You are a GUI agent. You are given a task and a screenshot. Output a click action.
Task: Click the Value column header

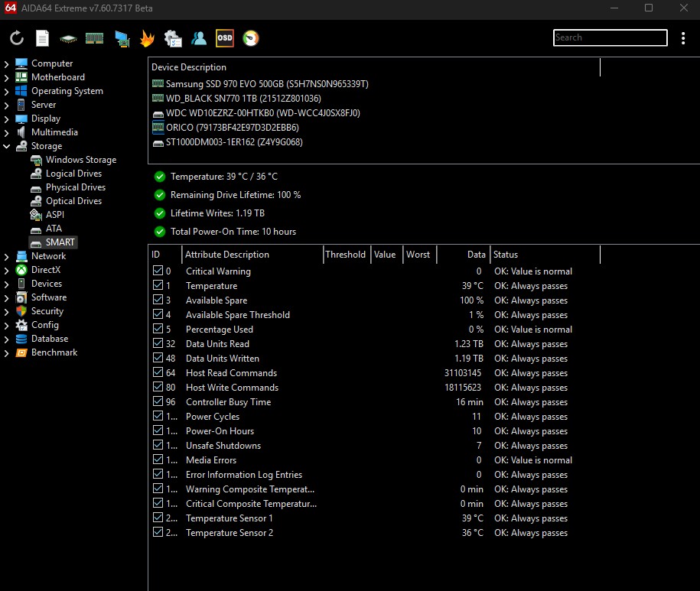(386, 255)
